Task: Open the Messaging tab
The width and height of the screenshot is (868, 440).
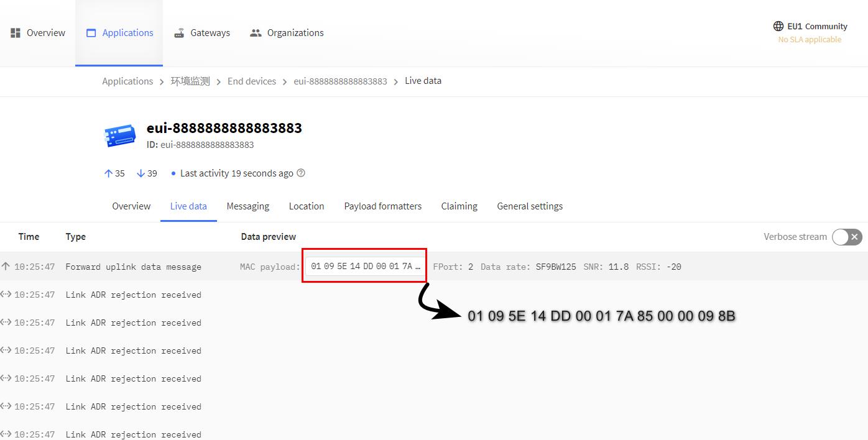Action: click(248, 206)
